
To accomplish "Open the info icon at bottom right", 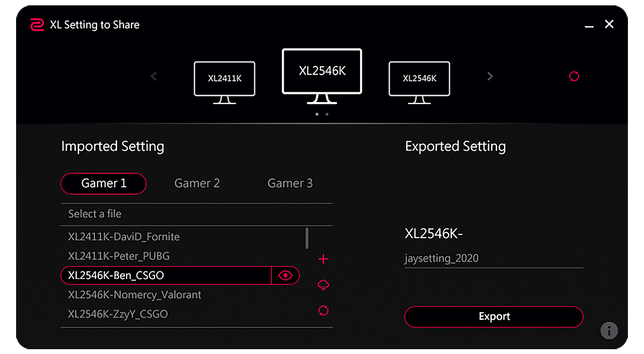I will point(609,330).
